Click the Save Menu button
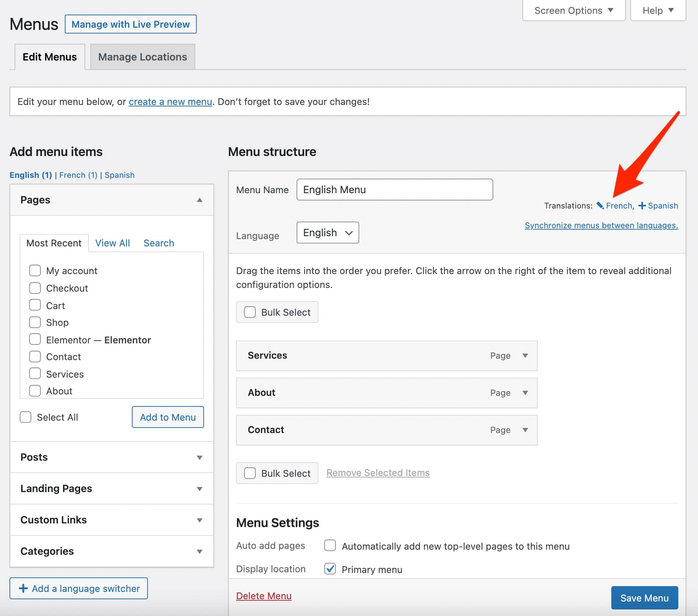This screenshot has width=698, height=616. [644, 598]
